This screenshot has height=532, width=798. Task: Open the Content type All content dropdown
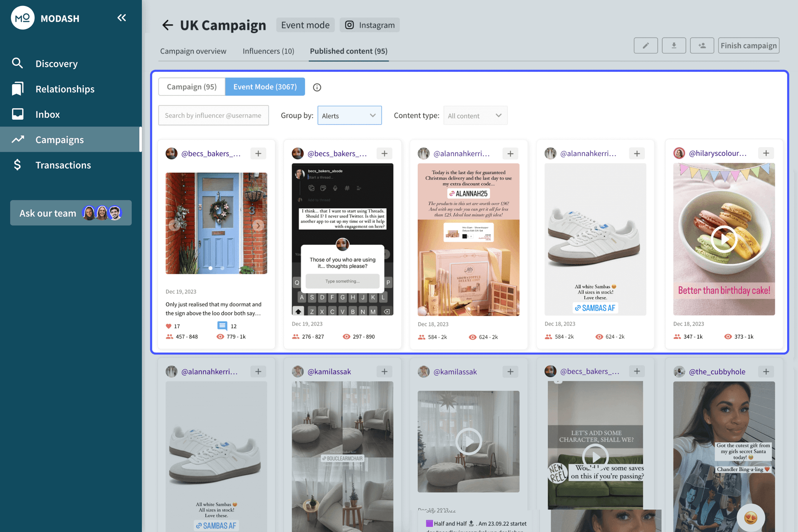click(x=475, y=115)
